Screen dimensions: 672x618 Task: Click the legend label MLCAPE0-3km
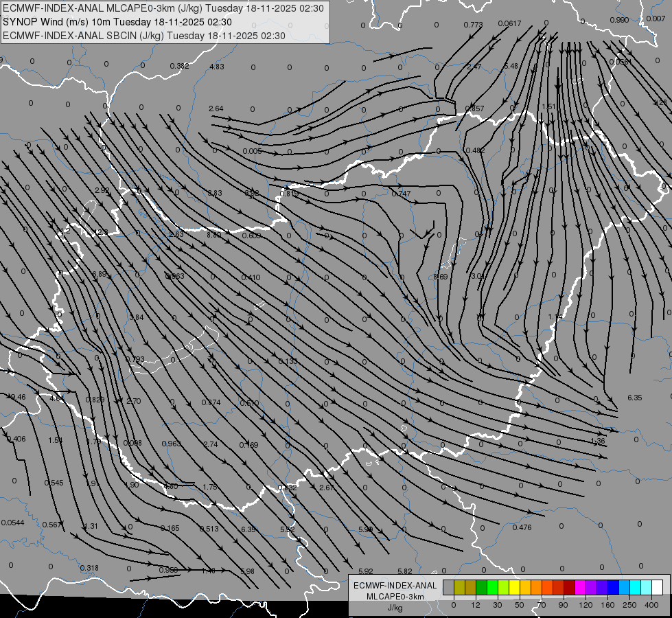pos(395,597)
